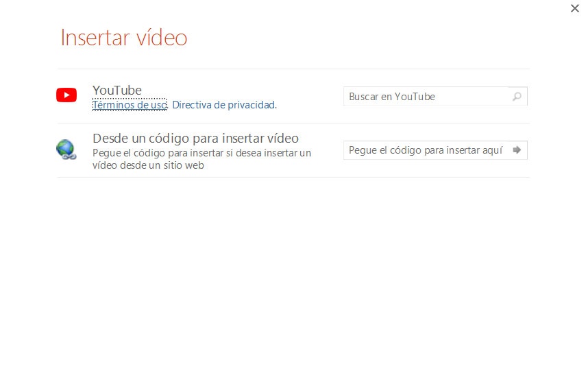Click the YouTube search magnifier icon
Screen dimensions: 588x367
tap(517, 97)
